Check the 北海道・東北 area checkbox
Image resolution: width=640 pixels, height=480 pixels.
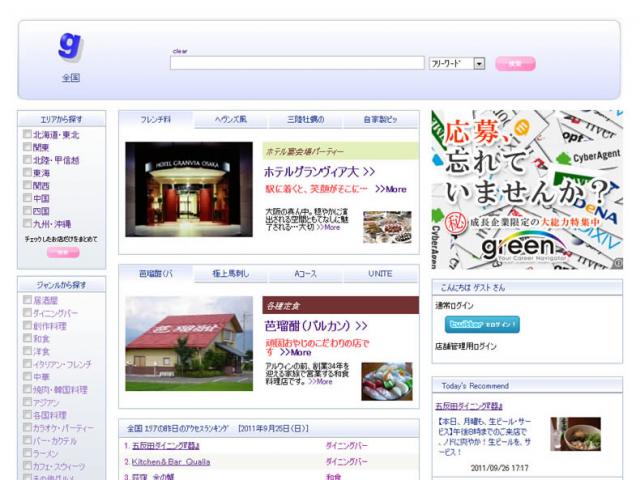(27, 134)
